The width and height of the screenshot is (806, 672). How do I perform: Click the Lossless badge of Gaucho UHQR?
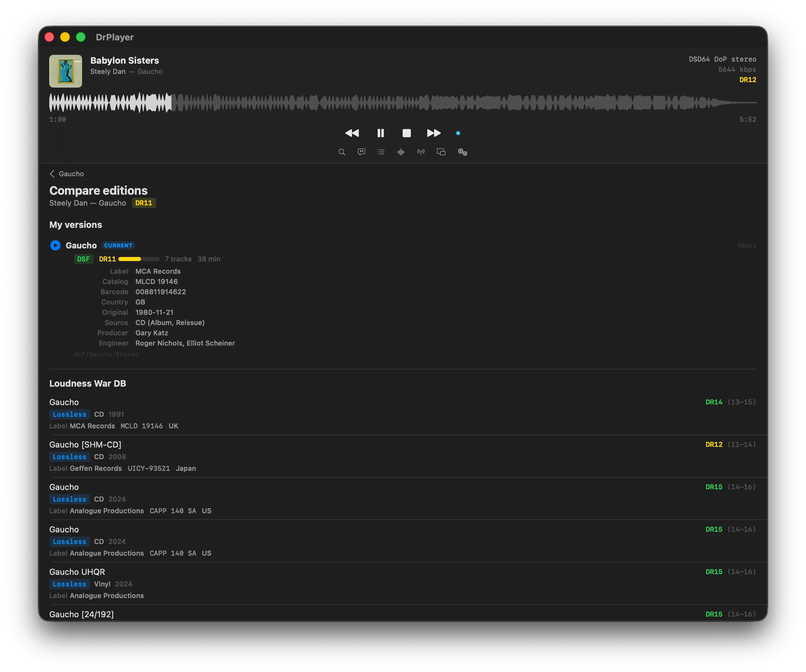coord(69,584)
